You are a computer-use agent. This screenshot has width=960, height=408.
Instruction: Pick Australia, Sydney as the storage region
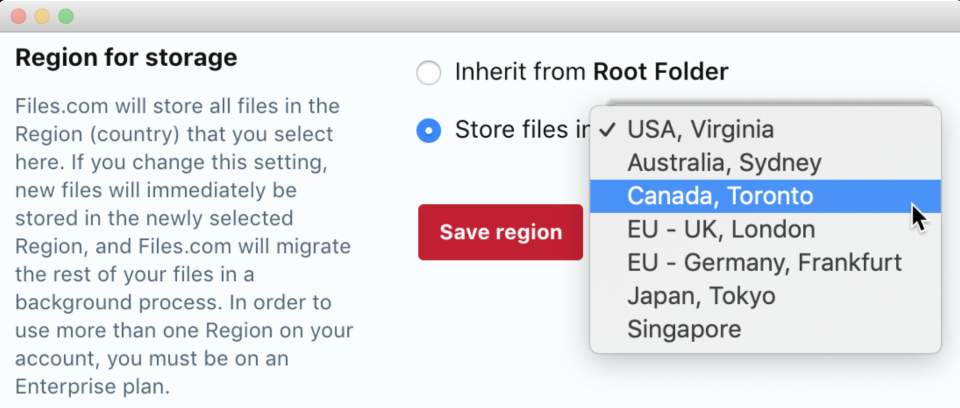(724, 163)
